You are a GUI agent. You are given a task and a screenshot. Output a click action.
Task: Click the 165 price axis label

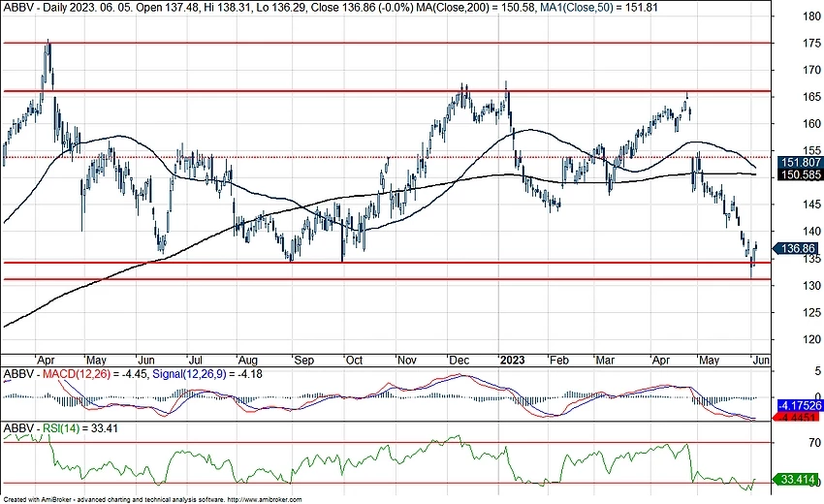tap(811, 97)
